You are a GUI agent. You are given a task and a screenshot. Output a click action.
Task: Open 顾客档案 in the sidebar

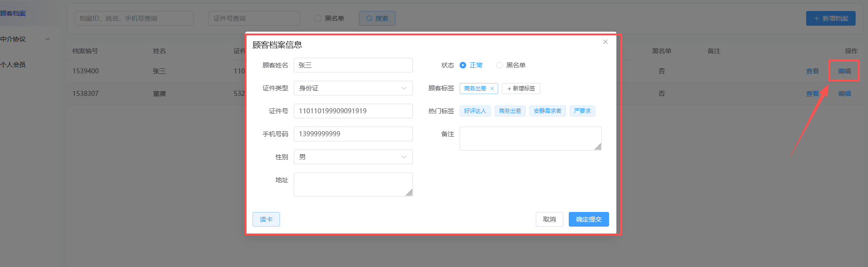coord(13,13)
